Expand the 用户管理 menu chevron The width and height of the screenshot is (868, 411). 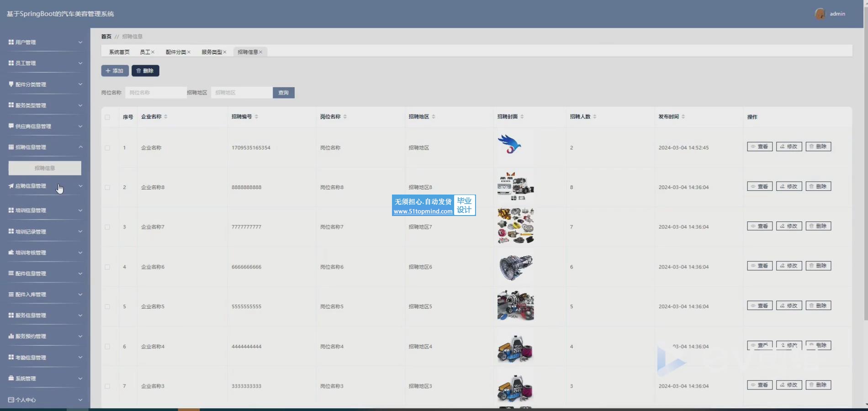(80, 42)
